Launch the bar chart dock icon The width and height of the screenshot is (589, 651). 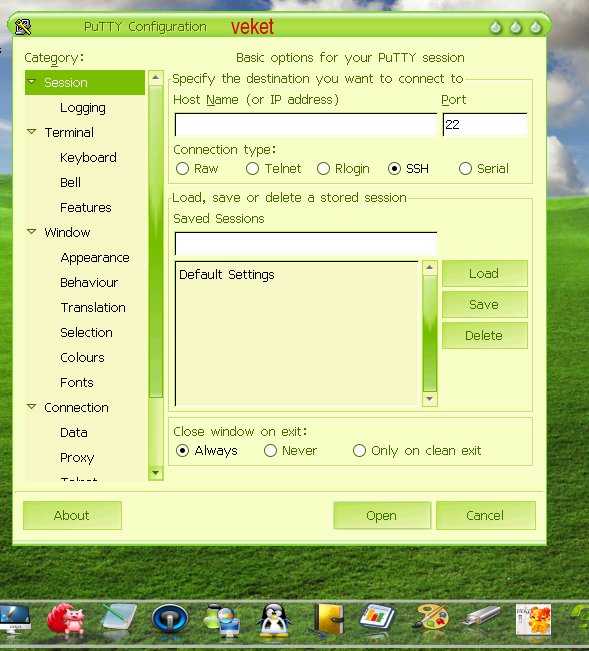[x=377, y=619]
